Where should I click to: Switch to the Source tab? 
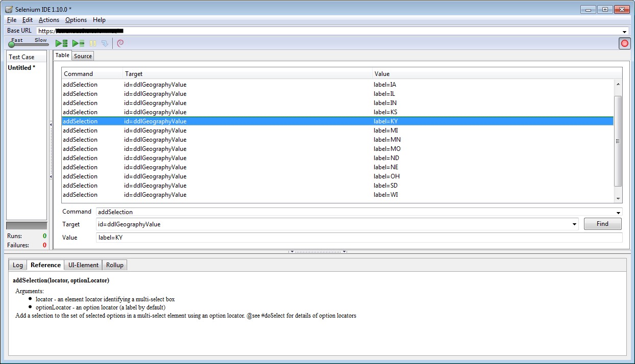click(83, 56)
